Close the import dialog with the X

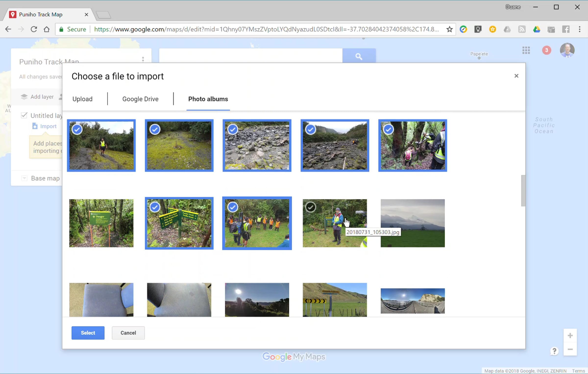click(x=516, y=76)
